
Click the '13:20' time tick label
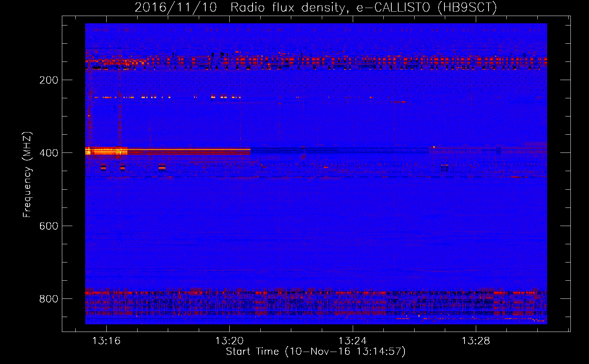tap(229, 341)
